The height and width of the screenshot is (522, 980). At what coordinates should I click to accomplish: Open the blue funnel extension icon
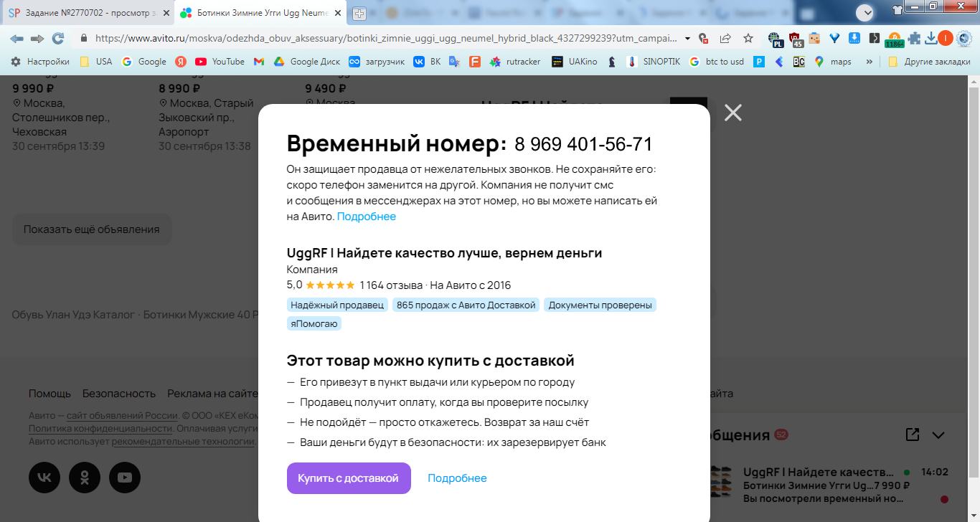[x=834, y=39]
